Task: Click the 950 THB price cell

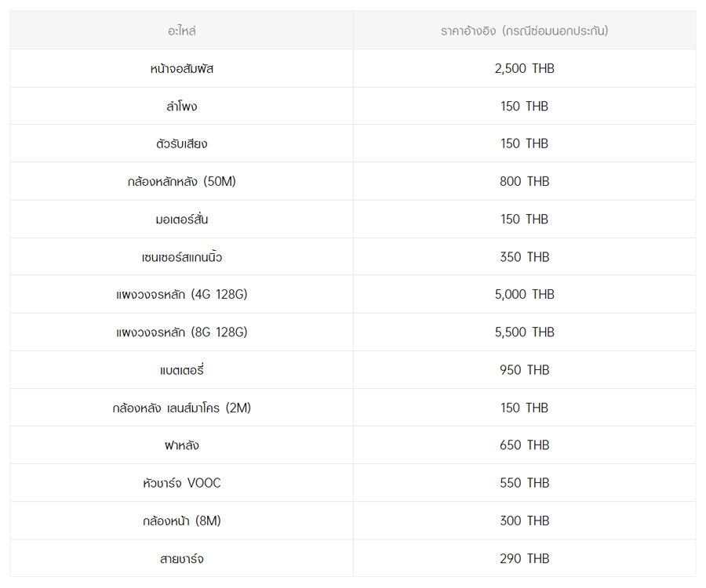Action: tap(524, 369)
